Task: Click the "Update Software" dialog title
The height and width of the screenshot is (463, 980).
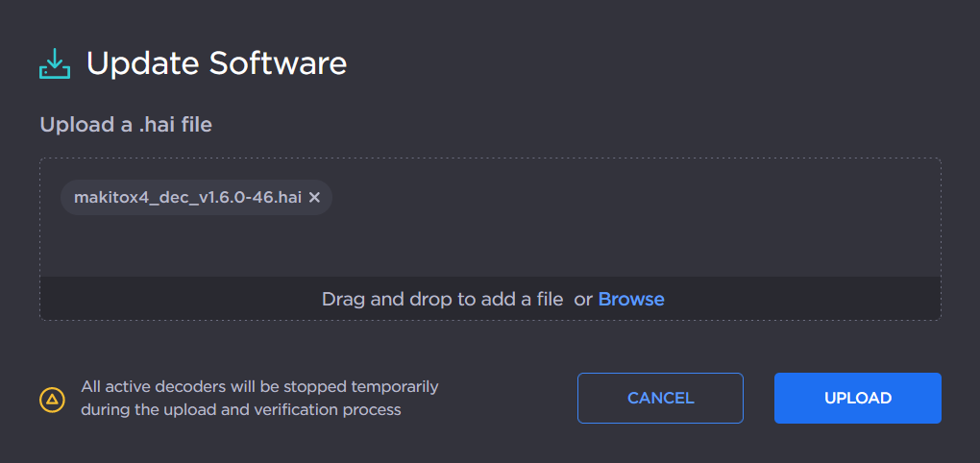Action: 216,63
